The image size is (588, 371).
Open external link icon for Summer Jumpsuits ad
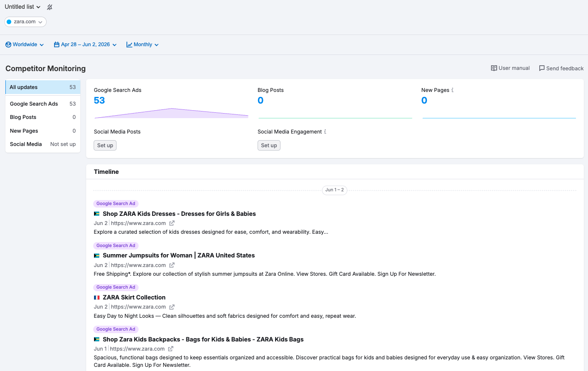[x=172, y=265]
